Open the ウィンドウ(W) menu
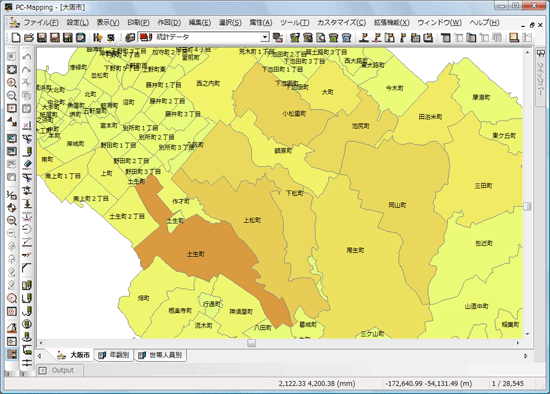 (x=439, y=23)
